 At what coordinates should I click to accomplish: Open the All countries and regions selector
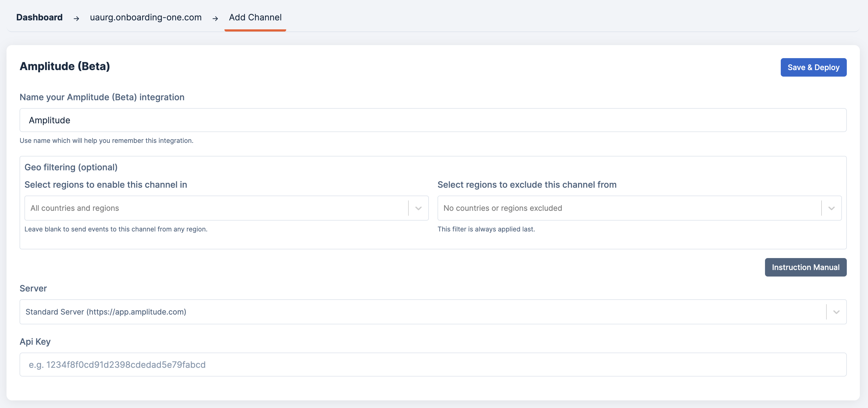(x=216, y=208)
